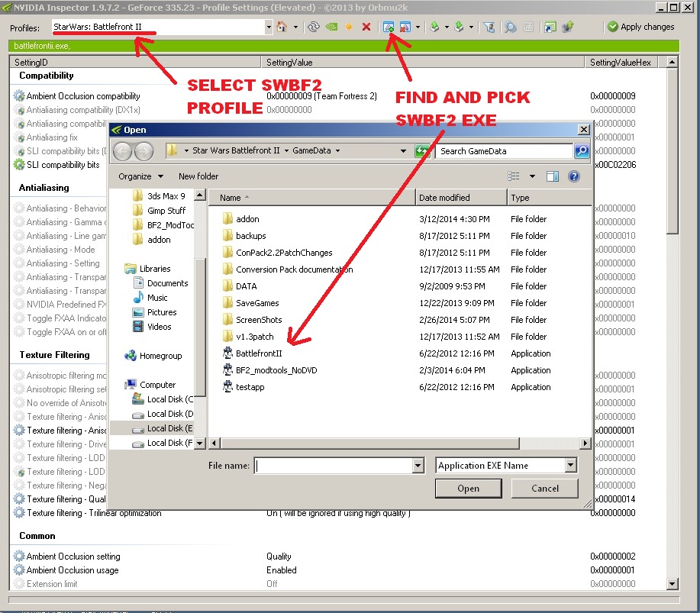Click the SettingValue column header
Screen dimensions: 700x613
pyautogui.click(x=422, y=63)
